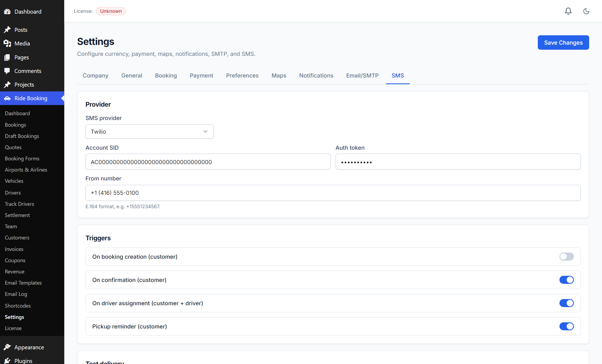Go to Settlement submenu item
This screenshot has height=364, width=602.
(x=17, y=215)
